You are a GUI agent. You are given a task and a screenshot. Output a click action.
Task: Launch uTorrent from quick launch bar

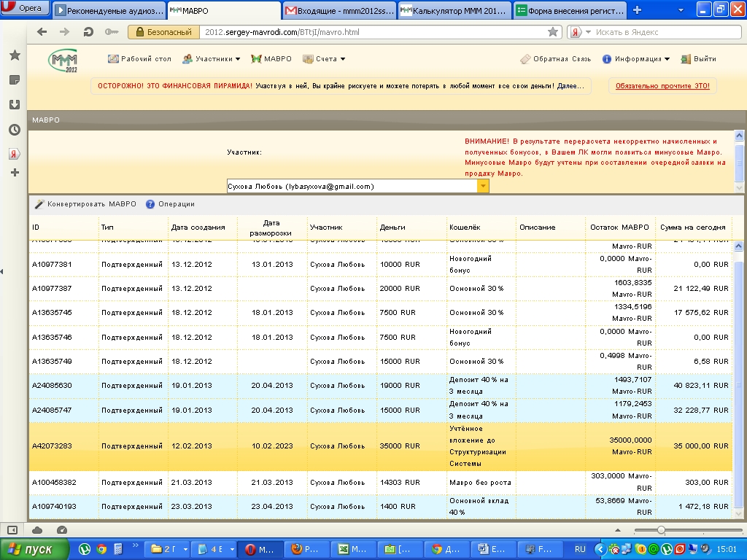click(85, 549)
